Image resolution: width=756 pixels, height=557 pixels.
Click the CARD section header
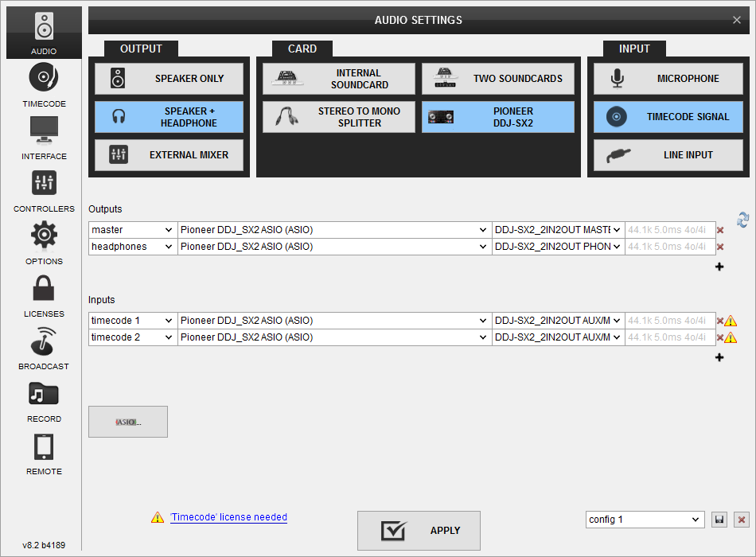coord(302,49)
